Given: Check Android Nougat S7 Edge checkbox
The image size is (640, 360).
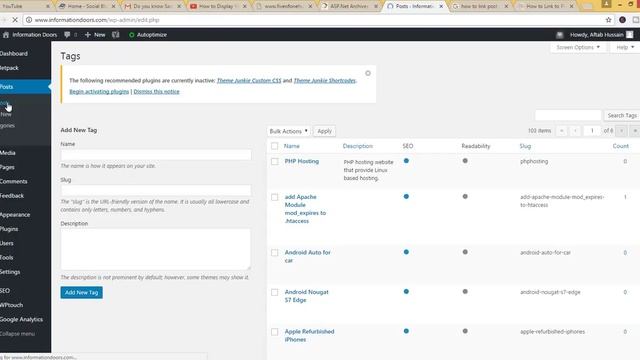Looking at the screenshot, I should [275, 292].
